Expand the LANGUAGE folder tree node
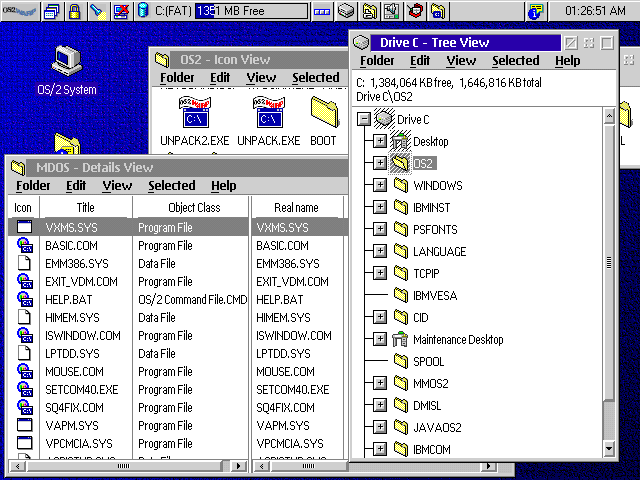 (x=380, y=251)
